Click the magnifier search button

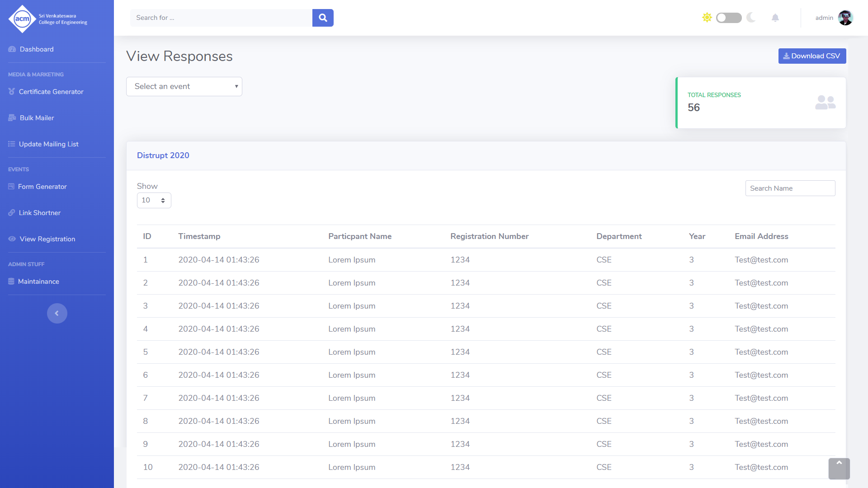click(323, 18)
